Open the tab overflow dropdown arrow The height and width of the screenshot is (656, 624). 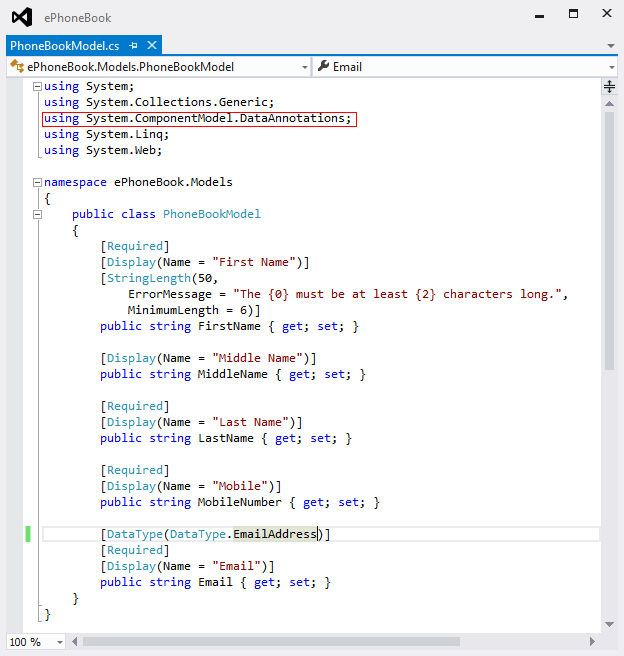tap(611, 46)
